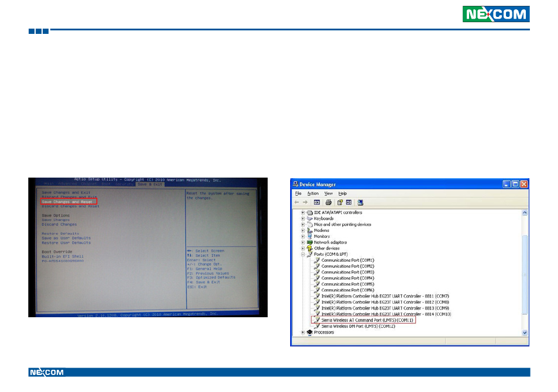
Task: Click scrollbar up arrow in Device Manager
Action: (525, 213)
